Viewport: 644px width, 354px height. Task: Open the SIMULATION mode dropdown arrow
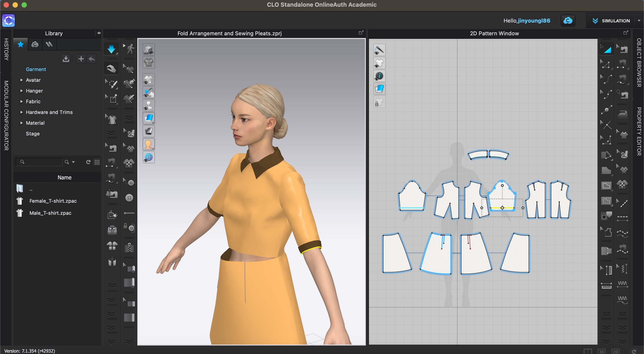coord(639,21)
